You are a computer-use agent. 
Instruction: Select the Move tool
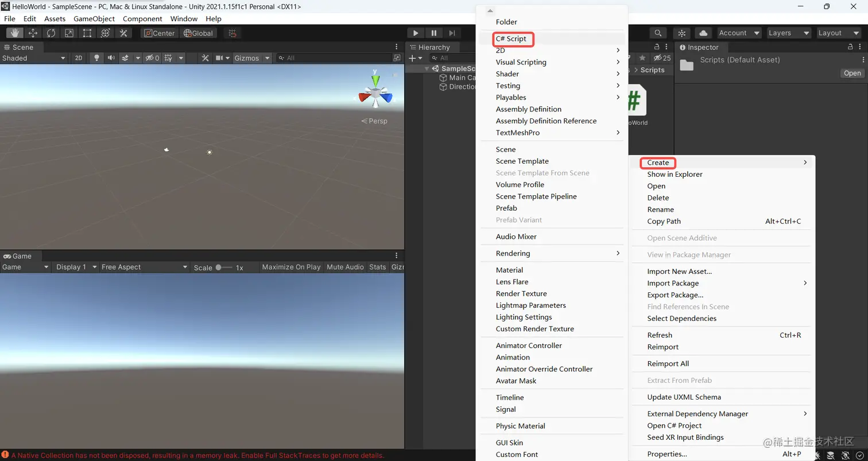pos(33,33)
